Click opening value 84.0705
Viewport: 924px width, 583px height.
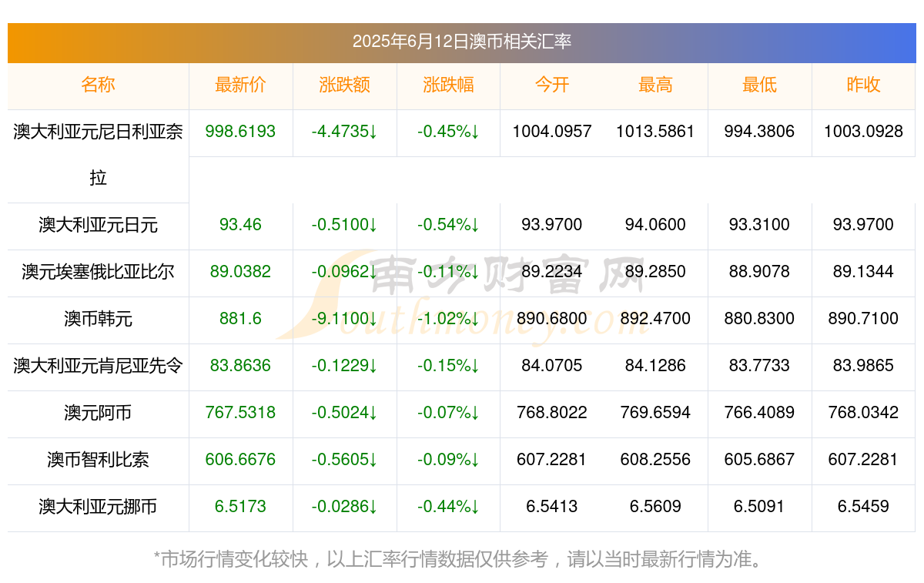pos(552,366)
